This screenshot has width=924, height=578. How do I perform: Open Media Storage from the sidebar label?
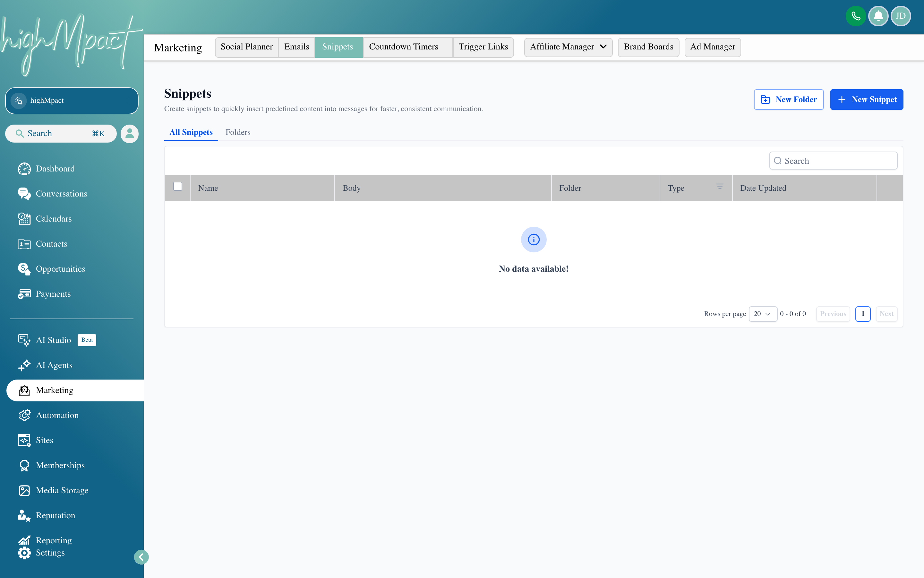62,490
